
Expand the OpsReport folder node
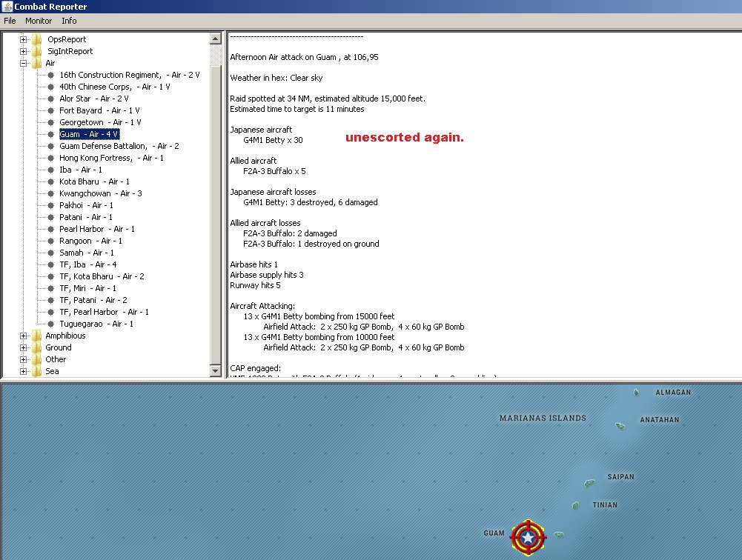pyautogui.click(x=23, y=39)
